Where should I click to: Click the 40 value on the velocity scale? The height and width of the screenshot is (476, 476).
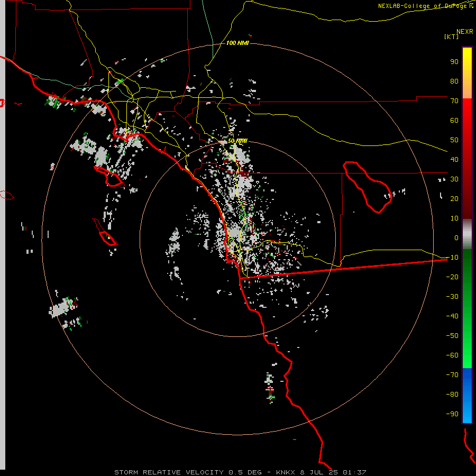pyautogui.click(x=454, y=160)
